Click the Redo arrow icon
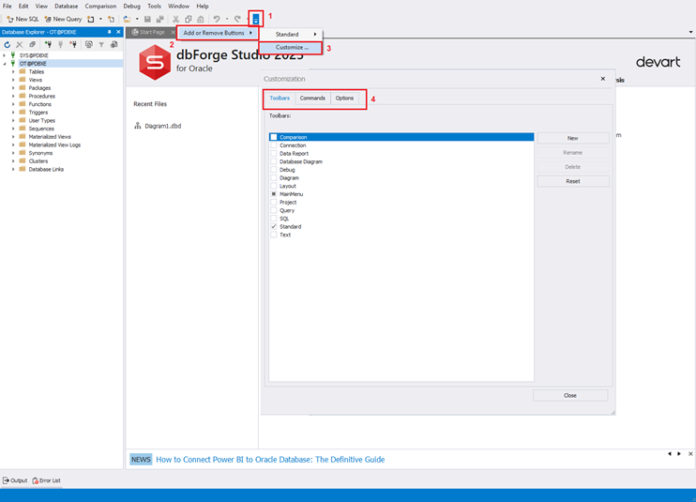 pyautogui.click(x=237, y=19)
